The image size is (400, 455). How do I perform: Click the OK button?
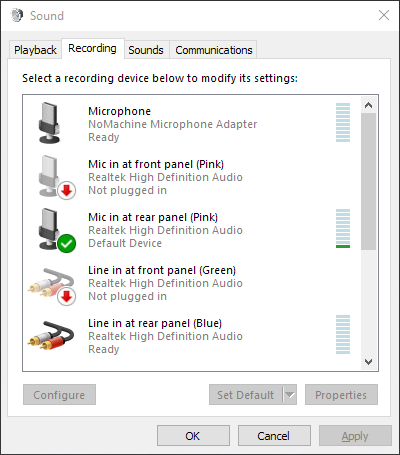point(193,436)
